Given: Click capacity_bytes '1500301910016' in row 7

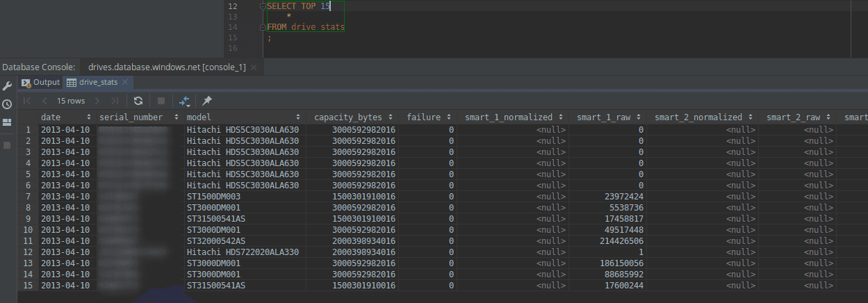Looking at the screenshot, I should tap(363, 197).
